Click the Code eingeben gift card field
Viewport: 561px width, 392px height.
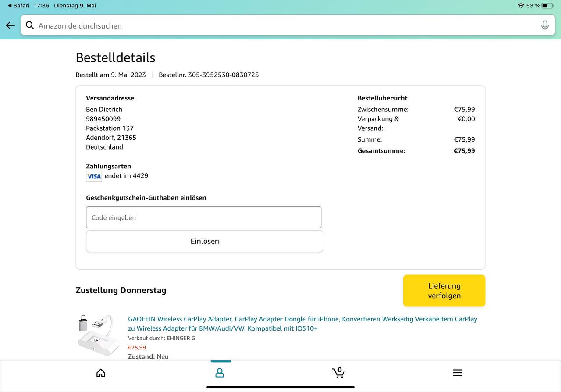click(x=203, y=217)
